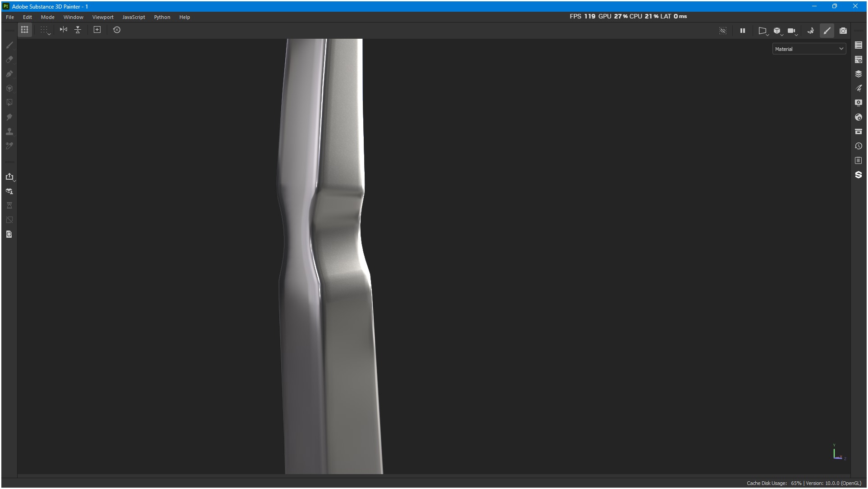The width and height of the screenshot is (868, 489).
Task: Toggle horizontal symmetry mirror button
Action: tap(64, 30)
